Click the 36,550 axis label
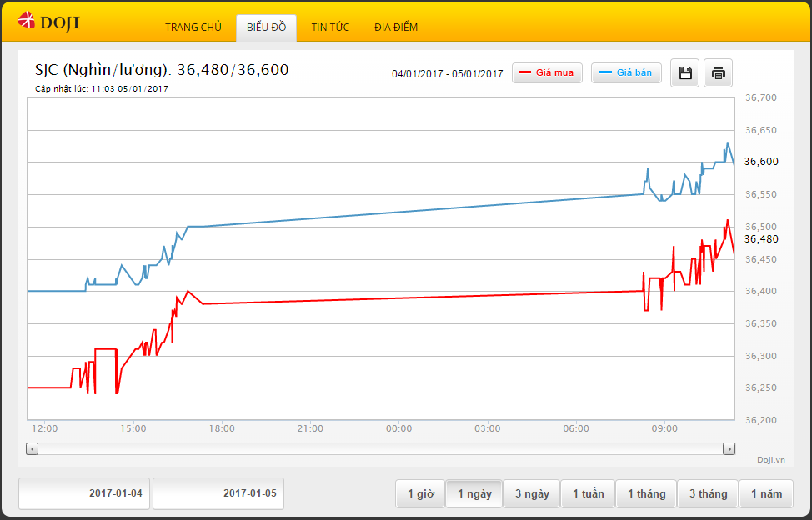812x520 pixels. (761, 194)
